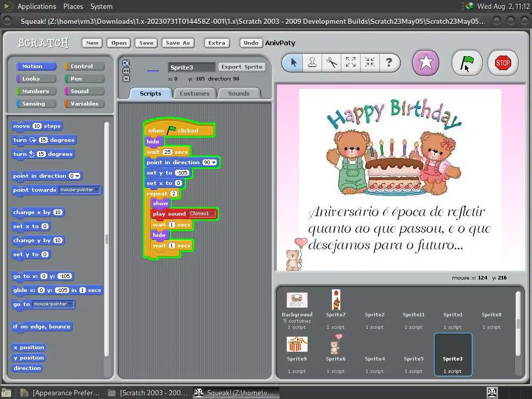Select Sprite3 in the sprite list
532x399 pixels.
point(453,354)
